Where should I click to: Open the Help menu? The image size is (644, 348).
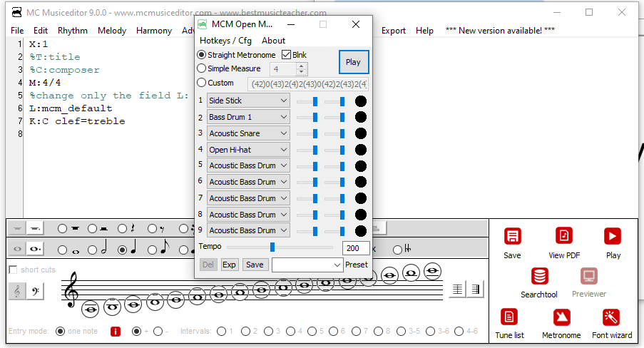424,31
